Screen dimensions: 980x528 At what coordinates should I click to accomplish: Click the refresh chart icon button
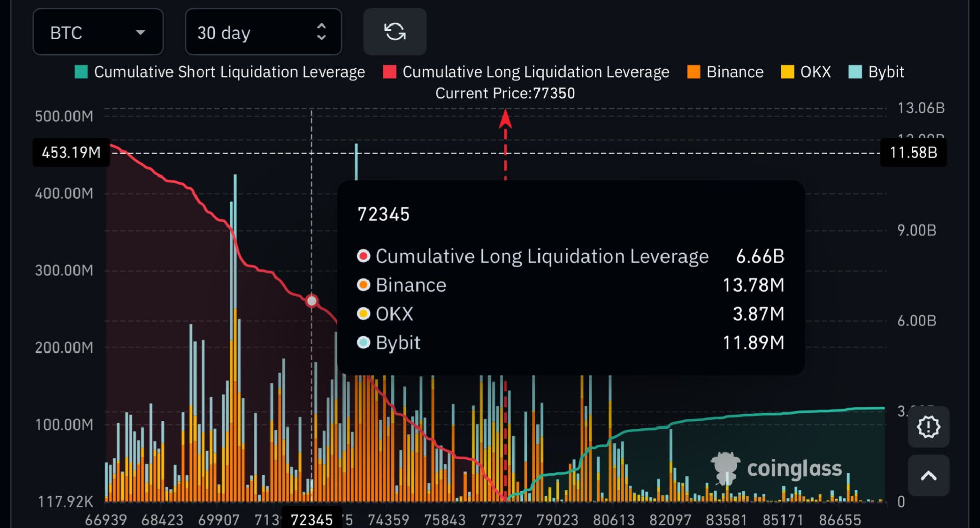coord(395,32)
